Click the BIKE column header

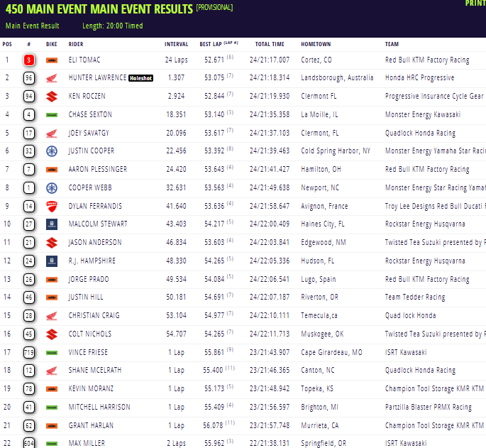(x=52, y=44)
